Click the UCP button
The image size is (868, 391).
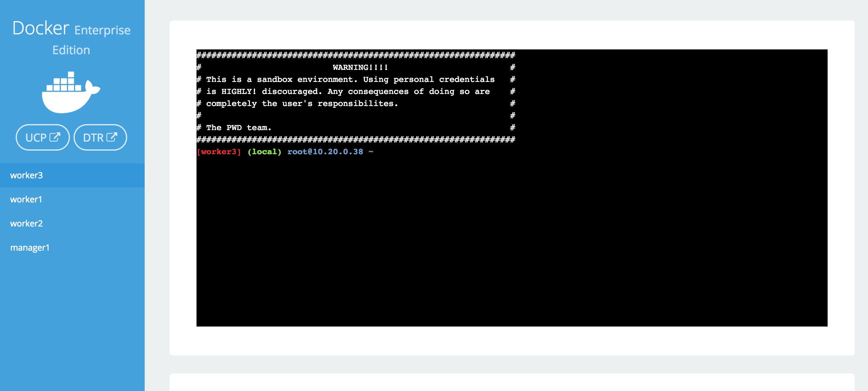43,137
